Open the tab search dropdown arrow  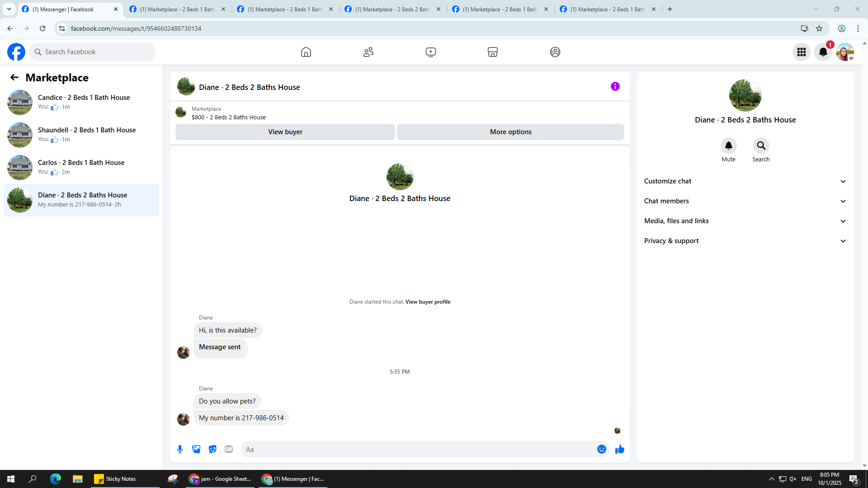pyautogui.click(x=9, y=9)
